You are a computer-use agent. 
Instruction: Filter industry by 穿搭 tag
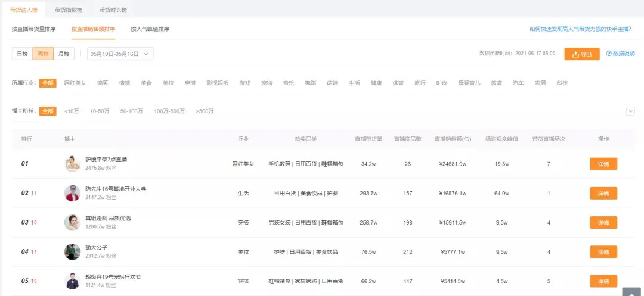click(190, 83)
